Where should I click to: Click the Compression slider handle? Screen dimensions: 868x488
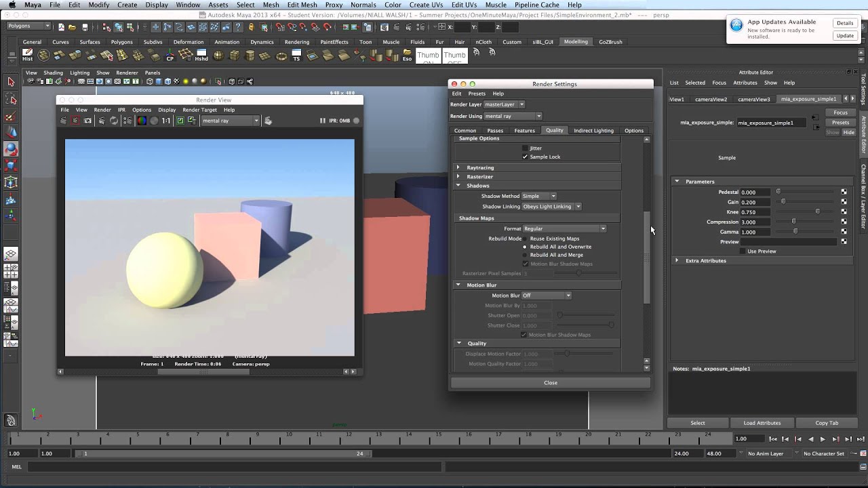793,222
